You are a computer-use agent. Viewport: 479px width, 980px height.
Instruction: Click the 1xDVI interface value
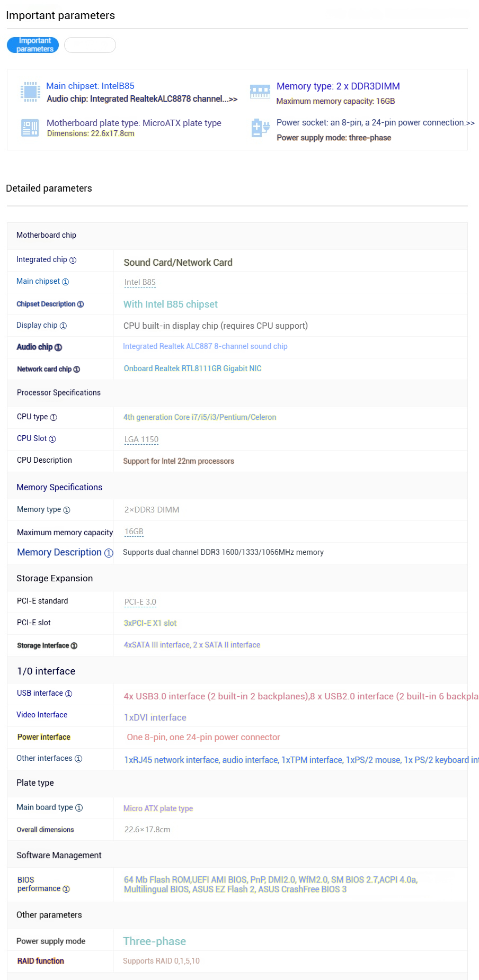pos(155,717)
